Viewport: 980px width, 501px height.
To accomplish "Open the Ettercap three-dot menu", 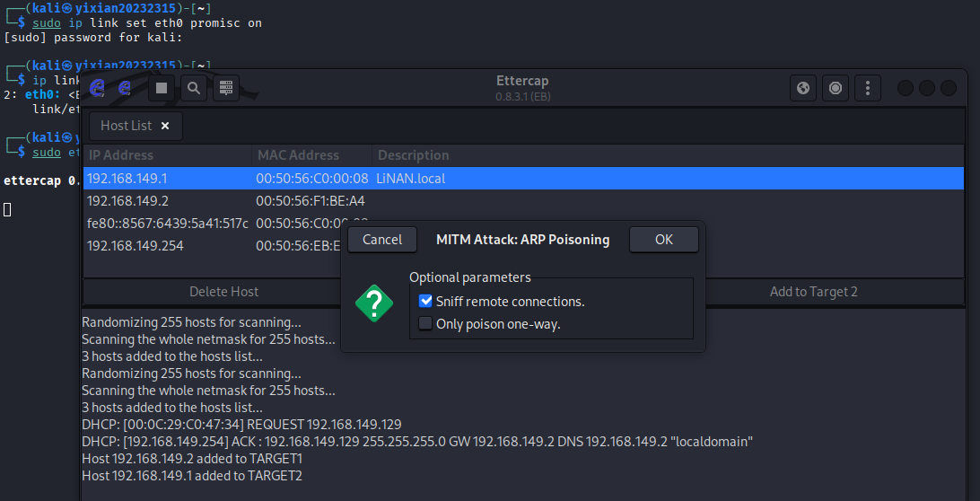I will coord(867,88).
